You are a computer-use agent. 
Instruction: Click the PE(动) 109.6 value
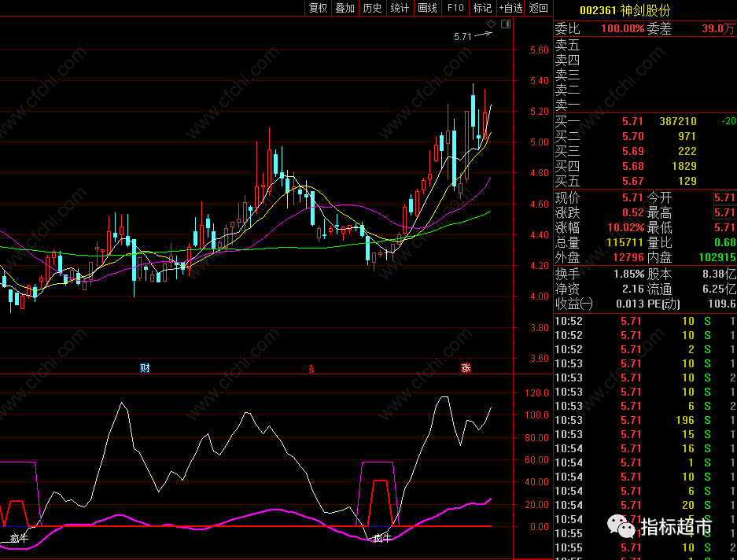721,304
